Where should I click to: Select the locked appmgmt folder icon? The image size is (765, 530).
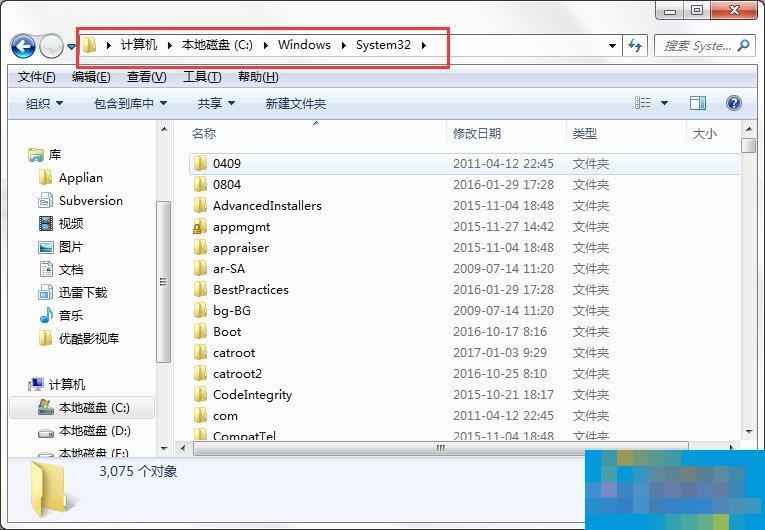(x=200, y=226)
